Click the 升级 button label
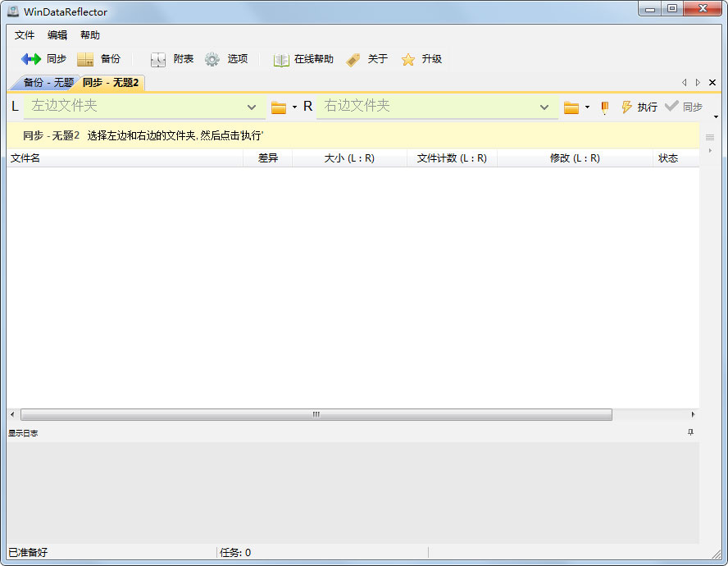728x566 pixels. (x=431, y=59)
